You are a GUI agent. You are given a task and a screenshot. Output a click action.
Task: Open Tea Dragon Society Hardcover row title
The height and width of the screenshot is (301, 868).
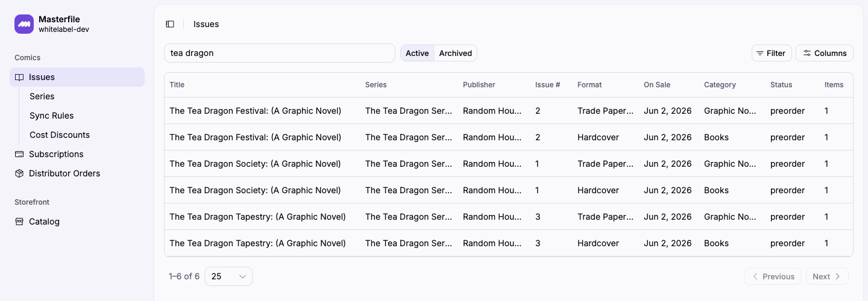click(255, 190)
